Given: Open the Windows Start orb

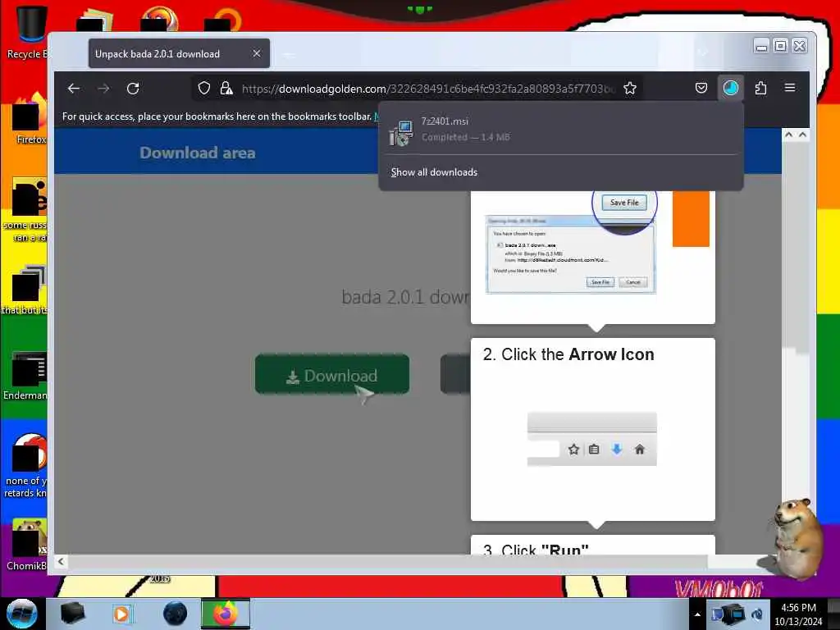Looking at the screenshot, I should tap(22, 614).
